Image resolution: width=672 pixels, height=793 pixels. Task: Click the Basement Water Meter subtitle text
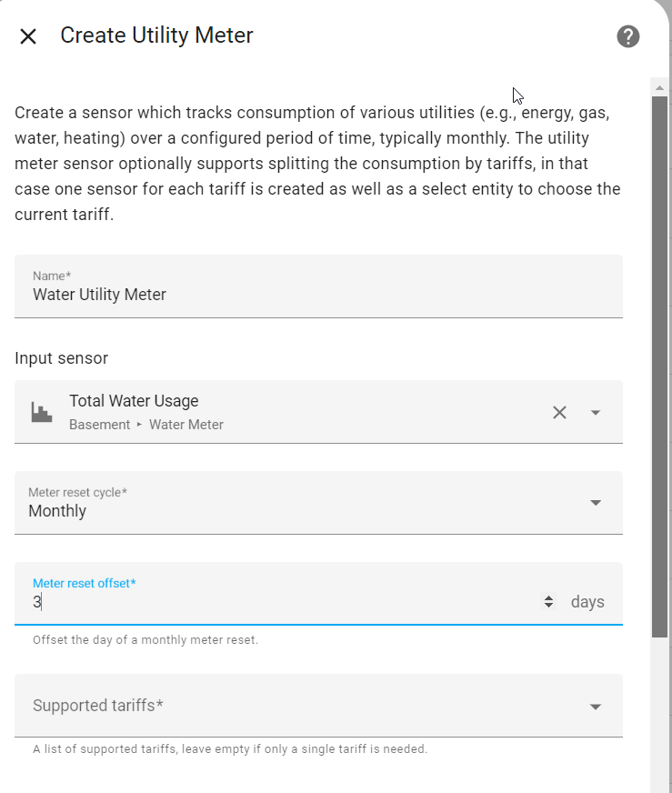146,425
